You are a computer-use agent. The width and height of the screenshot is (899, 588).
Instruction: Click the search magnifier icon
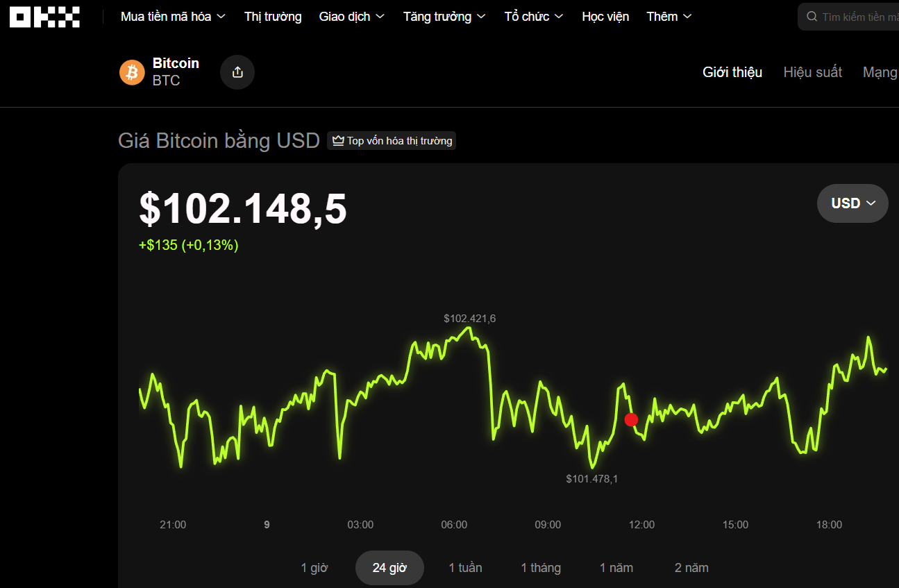(x=812, y=17)
